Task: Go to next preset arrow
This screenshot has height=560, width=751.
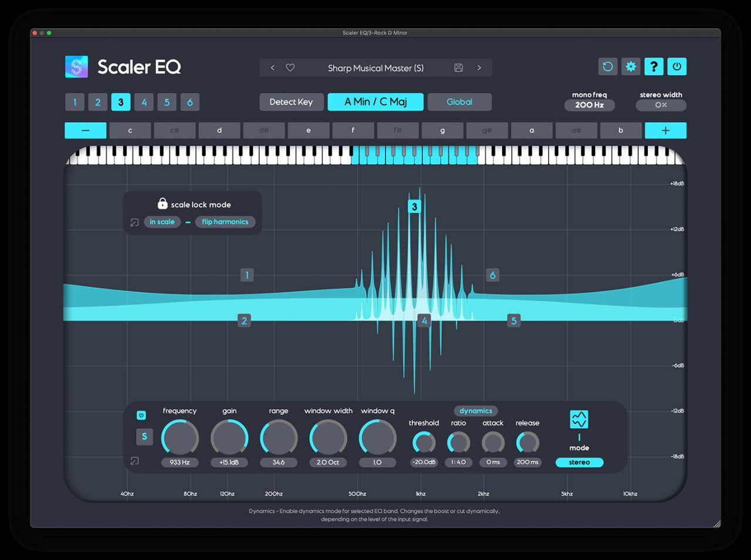Action: coord(479,68)
